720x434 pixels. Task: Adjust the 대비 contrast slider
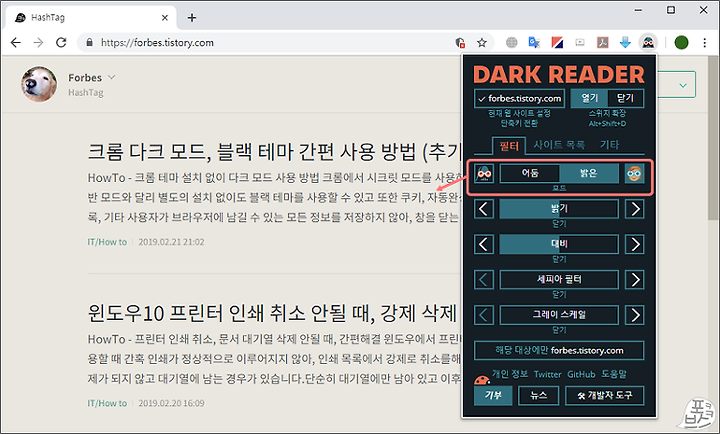click(559, 244)
